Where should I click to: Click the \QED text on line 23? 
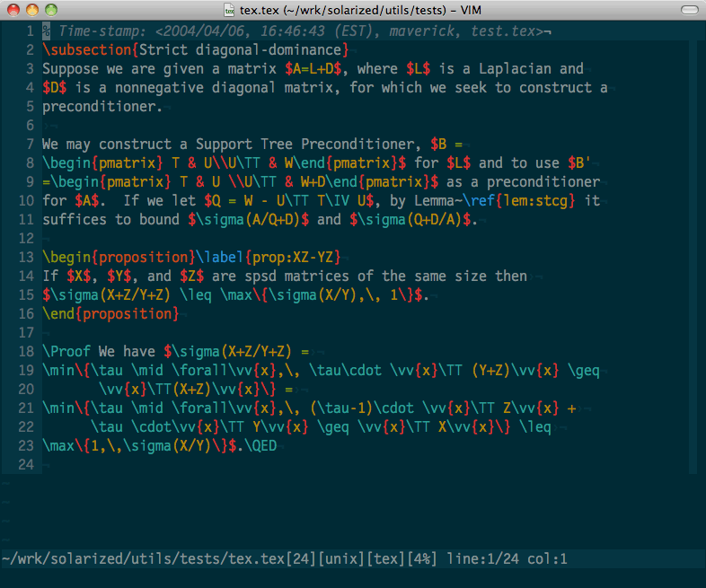coord(268,445)
